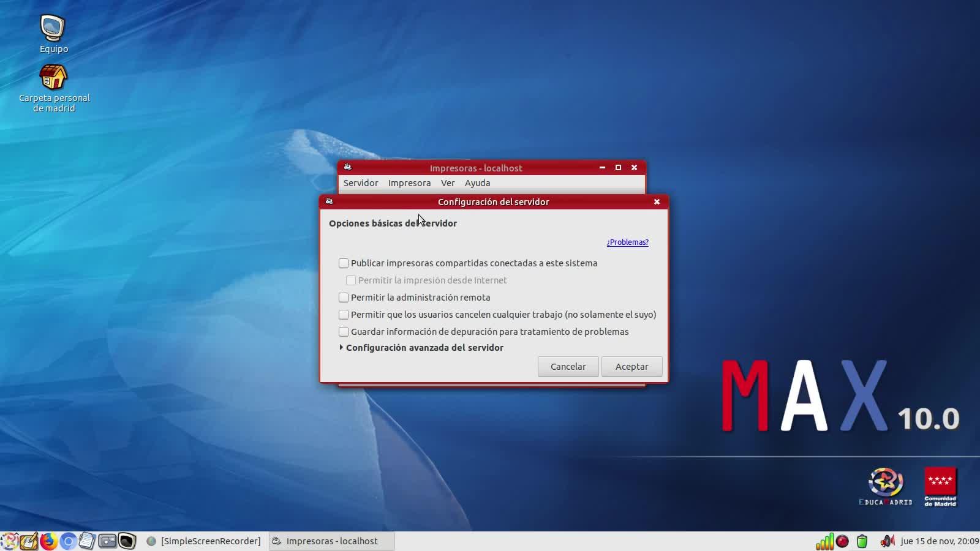
Task: Open the Ver menu
Action: [x=448, y=183]
